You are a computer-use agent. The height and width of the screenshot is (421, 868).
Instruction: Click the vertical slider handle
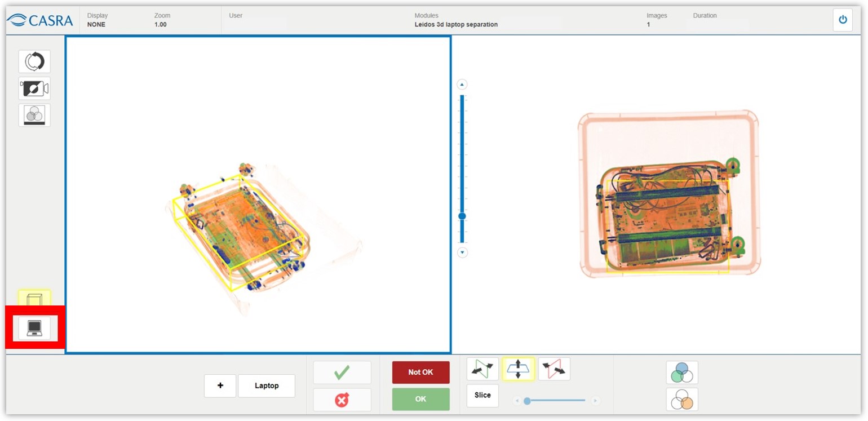click(x=462, y=216)
